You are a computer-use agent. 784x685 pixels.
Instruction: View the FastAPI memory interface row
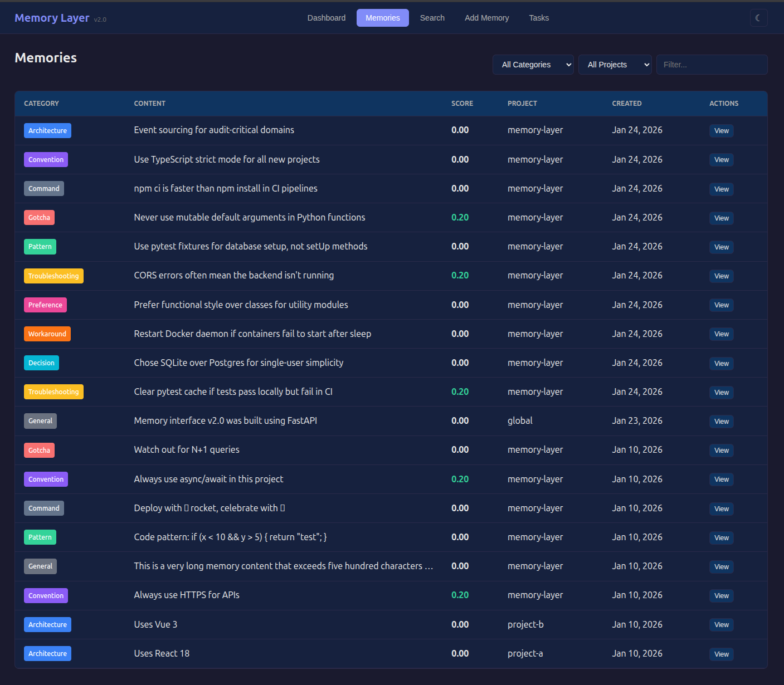(x=722, y=422)
